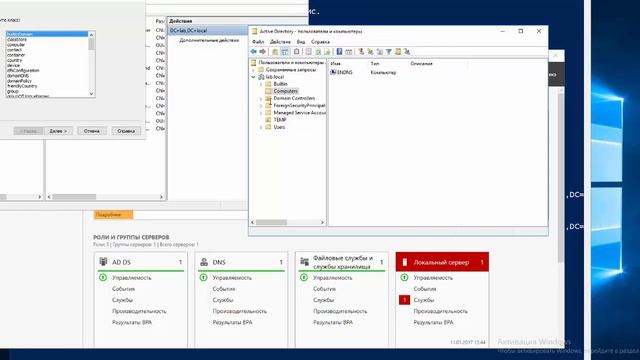Create a new group via toolbar icon

click(370, 51)
